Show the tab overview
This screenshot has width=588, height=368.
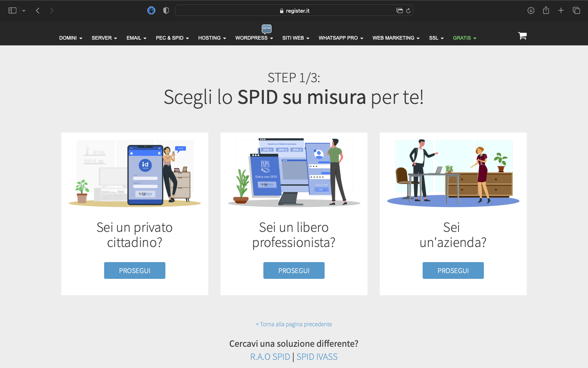point(576,10)
